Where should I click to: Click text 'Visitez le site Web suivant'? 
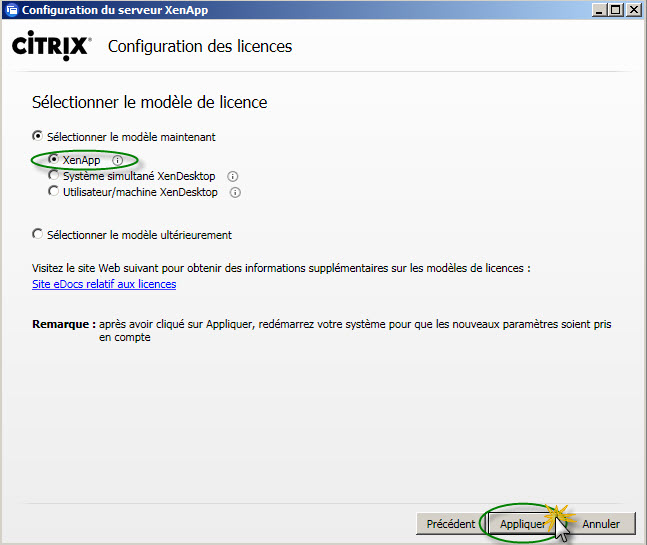point(95,268)
